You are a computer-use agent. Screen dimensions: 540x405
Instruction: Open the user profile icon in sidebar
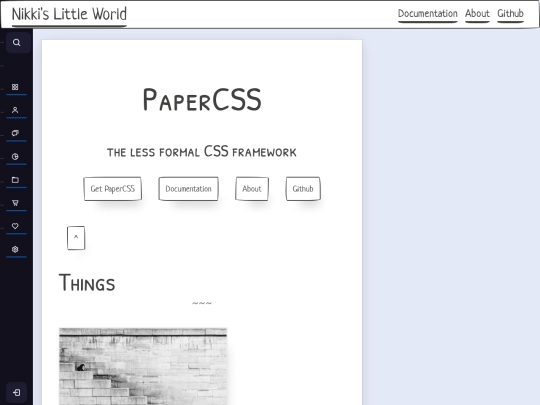tap(15, 110)
